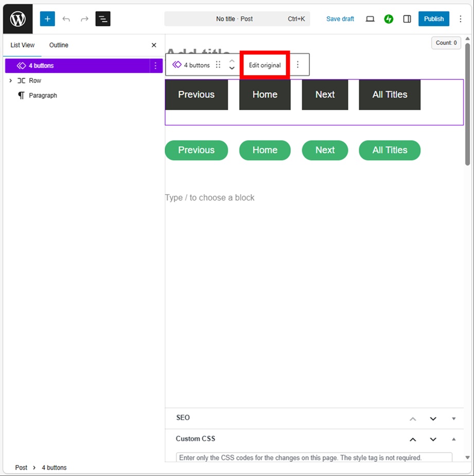
Task: Expand the Row item in List View
Action: 10,81
